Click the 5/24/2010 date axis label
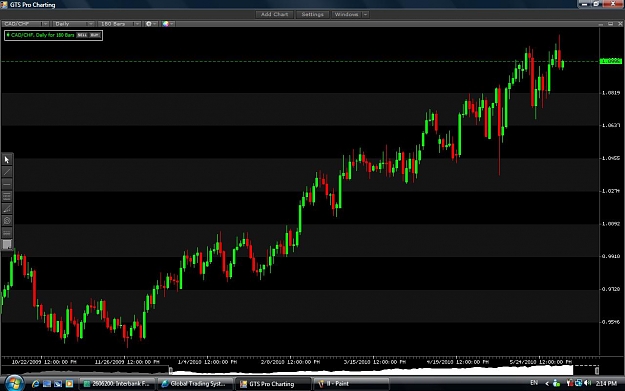625x391 pixels. coord(541,362)
